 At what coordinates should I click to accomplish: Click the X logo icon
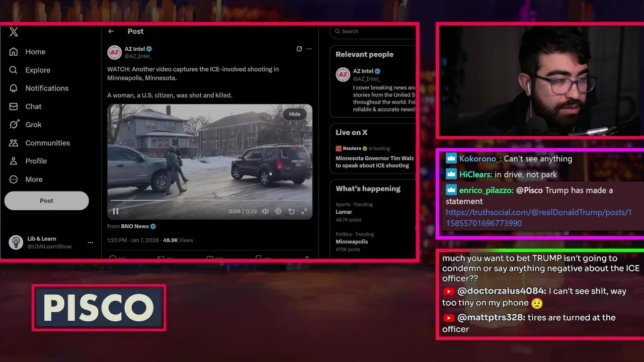click(x=14, y=32)
